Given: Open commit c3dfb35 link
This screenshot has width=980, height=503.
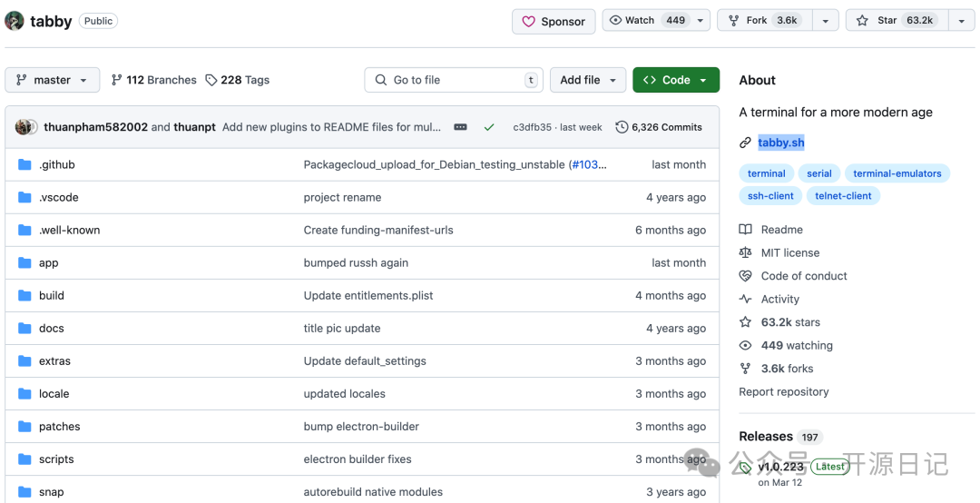Looking at the screenshot, I should click(533, 127).
